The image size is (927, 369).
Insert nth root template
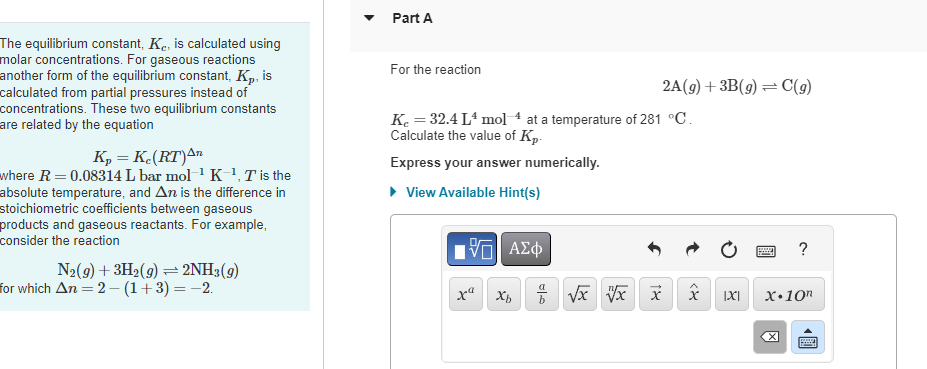[618, 294]
